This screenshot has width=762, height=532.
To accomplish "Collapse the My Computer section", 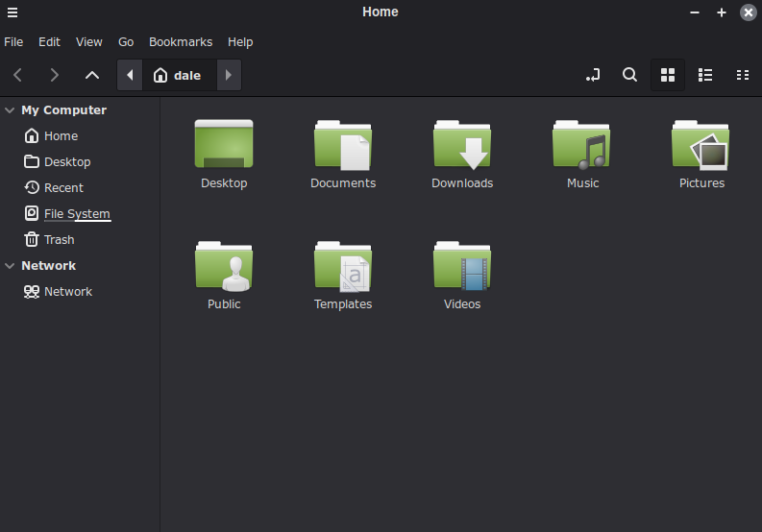I will pos(10,110).
